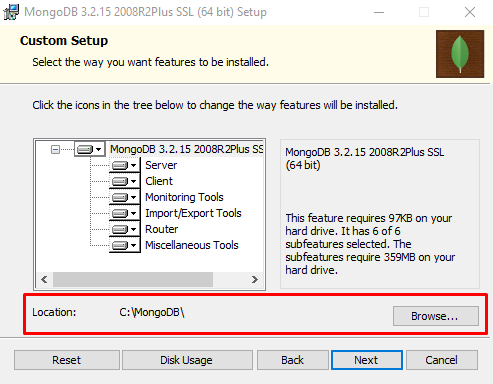Collapse the MongoDB 3.2.15 root tree node
Viewport: 493px width, 384px height.
point(55,149)
